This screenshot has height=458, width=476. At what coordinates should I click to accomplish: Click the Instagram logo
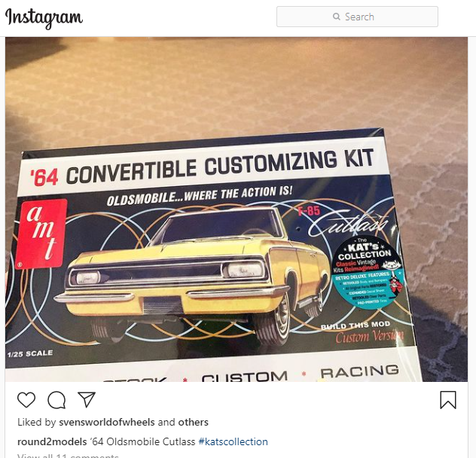(x=44, y=18)
